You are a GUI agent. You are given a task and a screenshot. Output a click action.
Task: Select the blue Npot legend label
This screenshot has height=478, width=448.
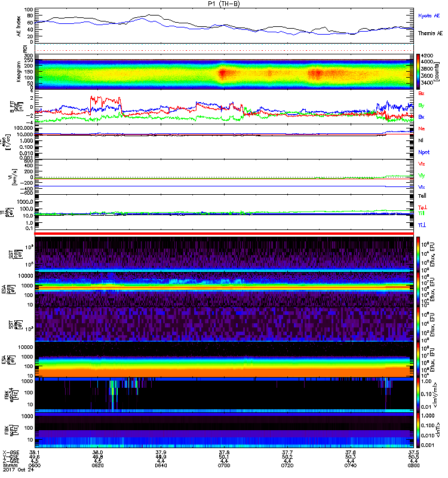[x=424, y=152]
